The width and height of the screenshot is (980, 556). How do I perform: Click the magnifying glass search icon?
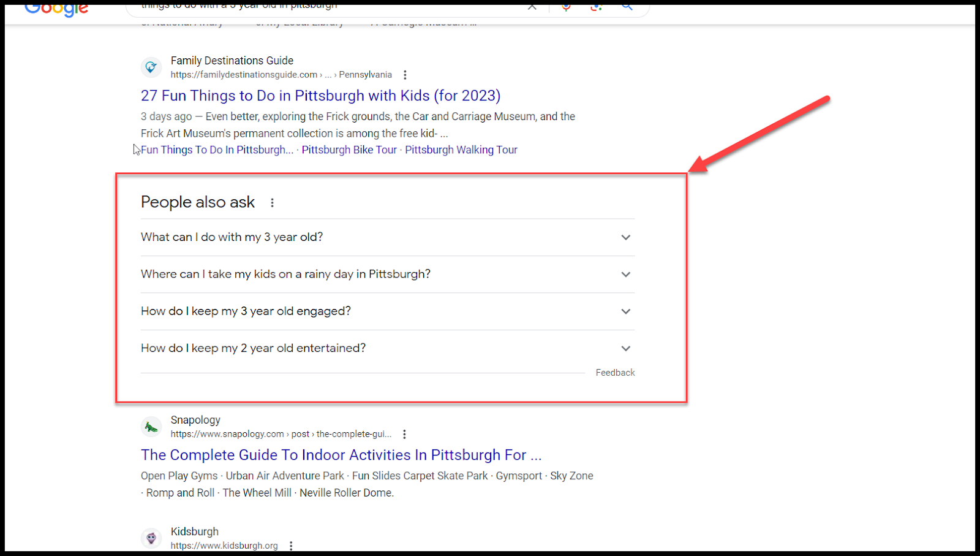[x=627, y=7]
